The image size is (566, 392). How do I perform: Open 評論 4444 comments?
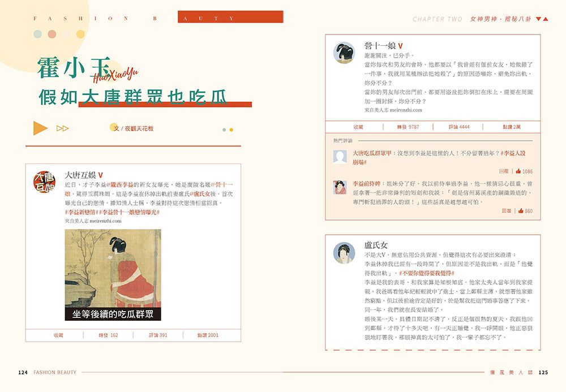click(459, 127)
